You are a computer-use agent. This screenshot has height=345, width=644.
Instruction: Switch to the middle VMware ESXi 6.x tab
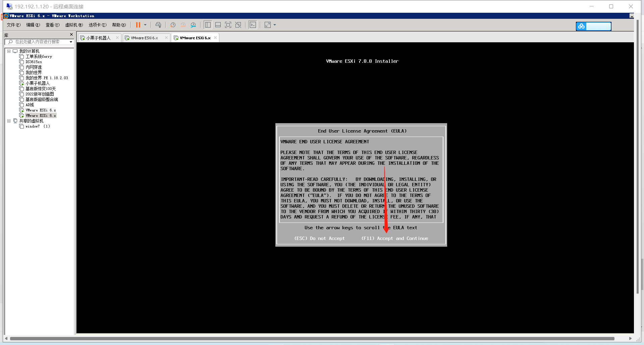(x=144, y=38)
